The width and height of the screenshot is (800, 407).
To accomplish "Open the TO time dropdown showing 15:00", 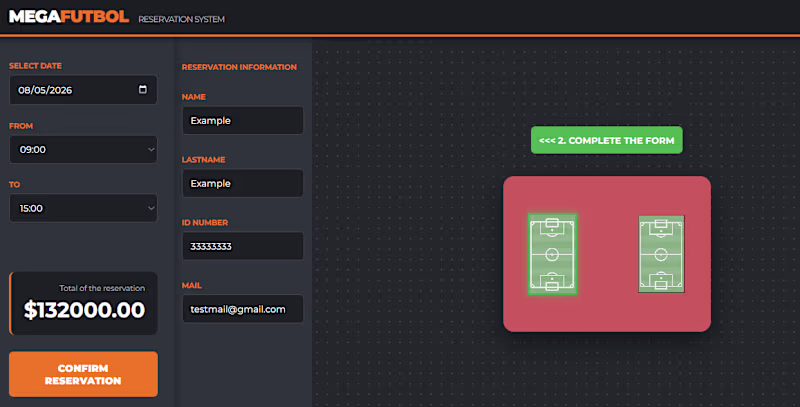I will 83,208.
